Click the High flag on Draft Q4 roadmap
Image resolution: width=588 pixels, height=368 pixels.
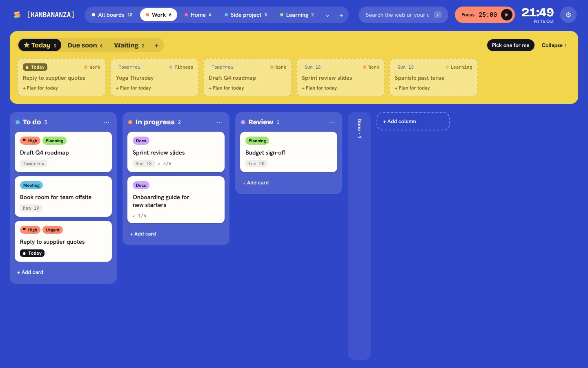[x=30, y=141]
